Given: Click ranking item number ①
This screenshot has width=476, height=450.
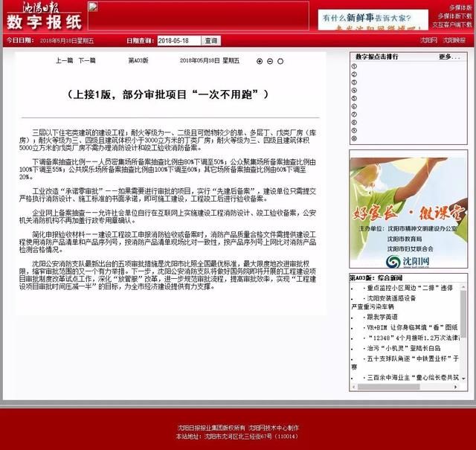Looking at the screenshot, I should tap(354, 66).
